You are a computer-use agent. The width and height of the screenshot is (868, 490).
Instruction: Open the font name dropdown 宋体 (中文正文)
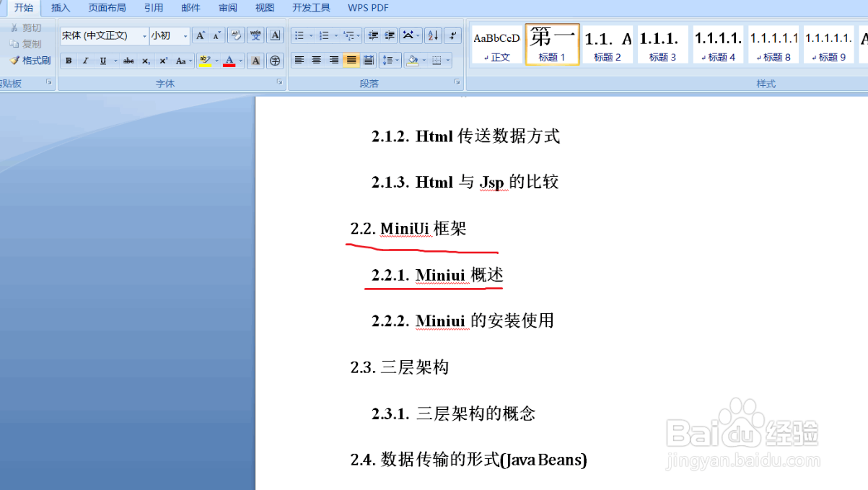144,35
